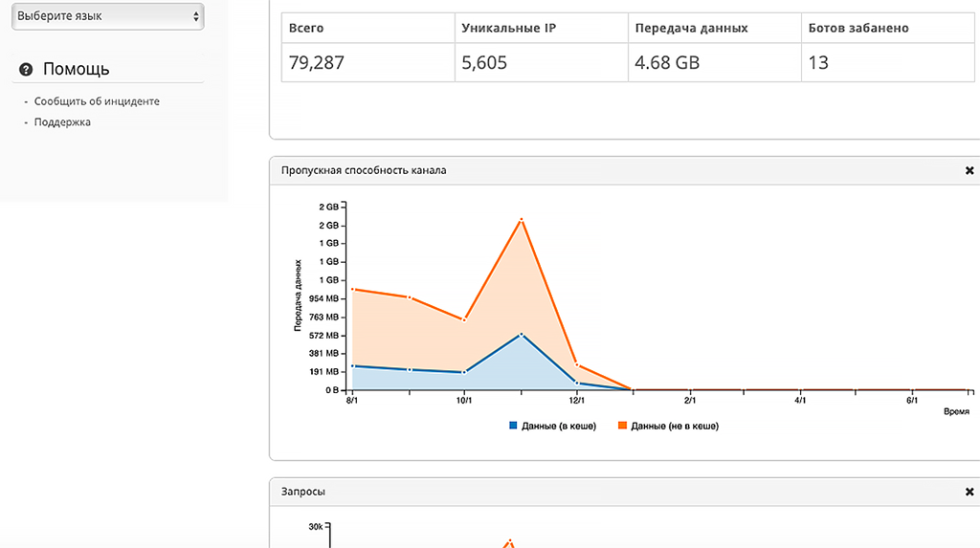The image size is (980, 548).
Task: Select the 4.68 GB data transfer value
Action: tap(667, 63)
